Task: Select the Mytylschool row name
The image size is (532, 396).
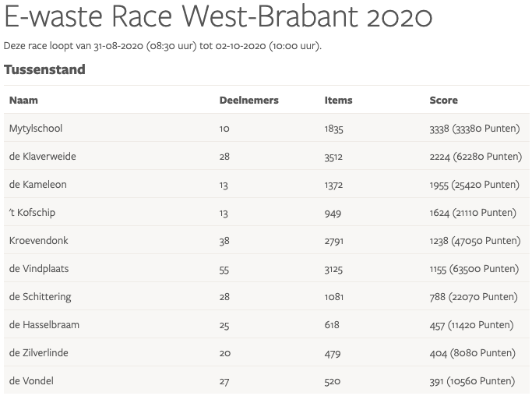Action: (x=36, y=129)
